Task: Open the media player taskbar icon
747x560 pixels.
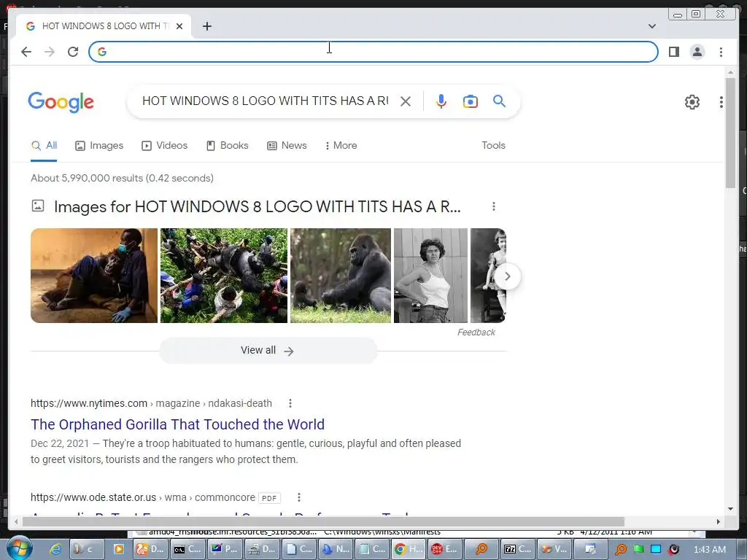Action: coord(119,549)
